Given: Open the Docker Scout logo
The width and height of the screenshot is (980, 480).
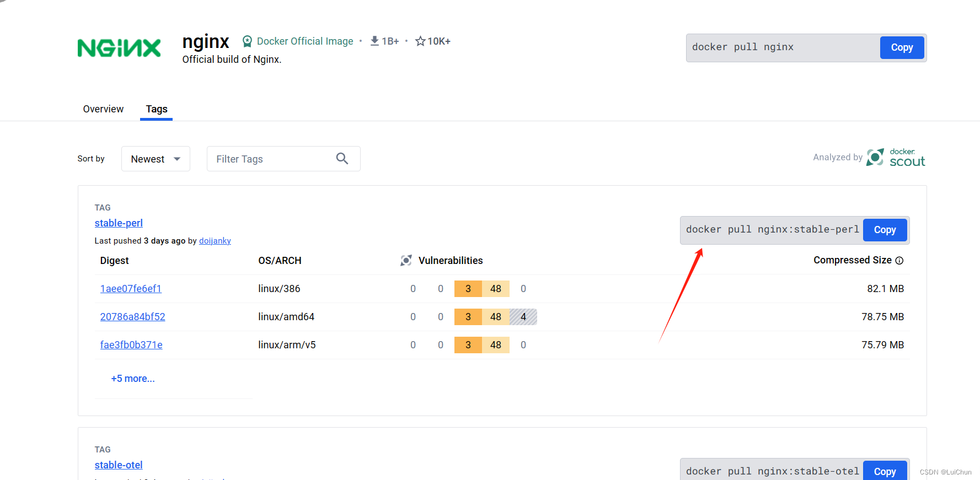Looking at the screenshot, I should click(x=896, y=158).
